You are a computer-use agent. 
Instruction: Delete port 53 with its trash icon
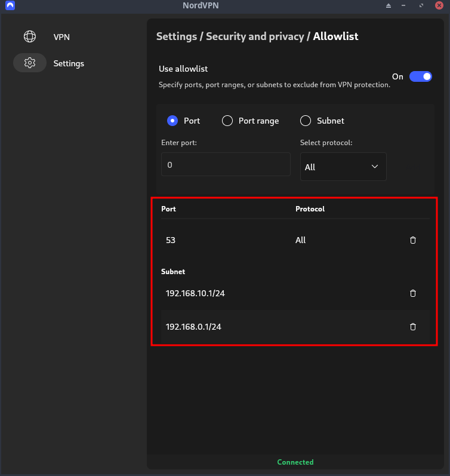coord(412,240)
